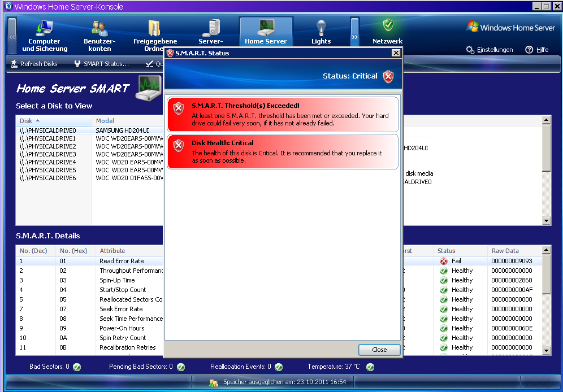
Task: Open the Lights tab
Action: 321,32
